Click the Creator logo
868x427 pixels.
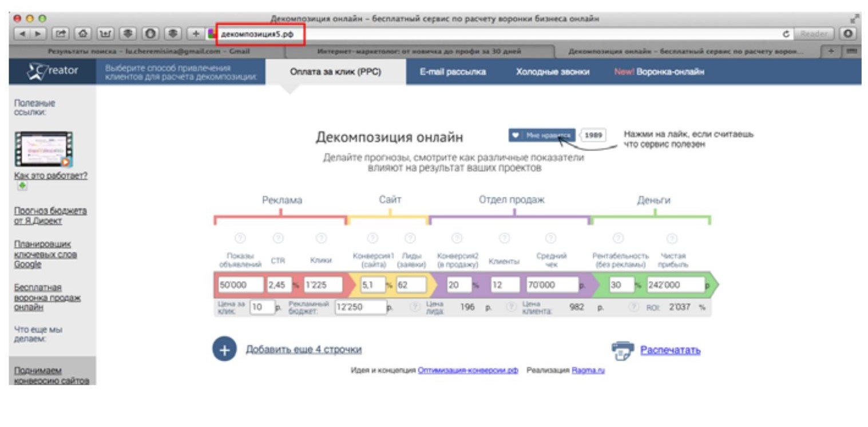53,72
